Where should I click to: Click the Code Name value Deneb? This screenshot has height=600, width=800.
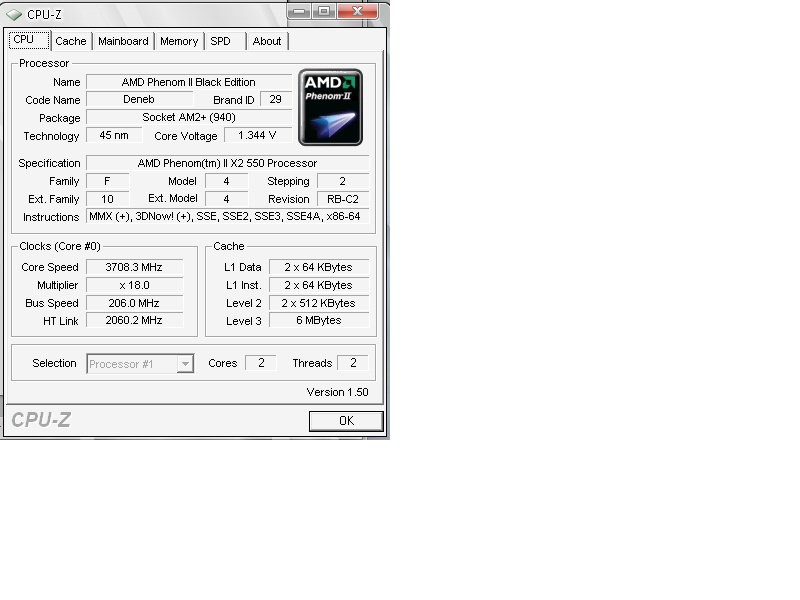tap(139, 99)
